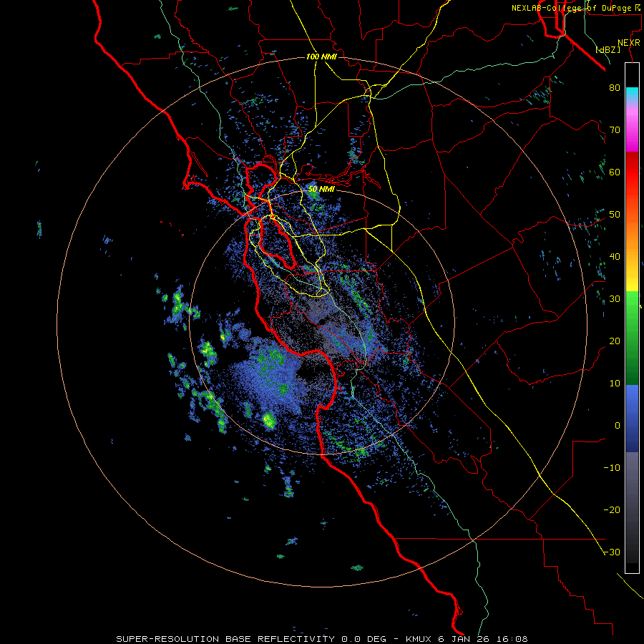Click the 16:08 timestamp
644x644 pixels.
pyautogui.click(x=512, y=639)
